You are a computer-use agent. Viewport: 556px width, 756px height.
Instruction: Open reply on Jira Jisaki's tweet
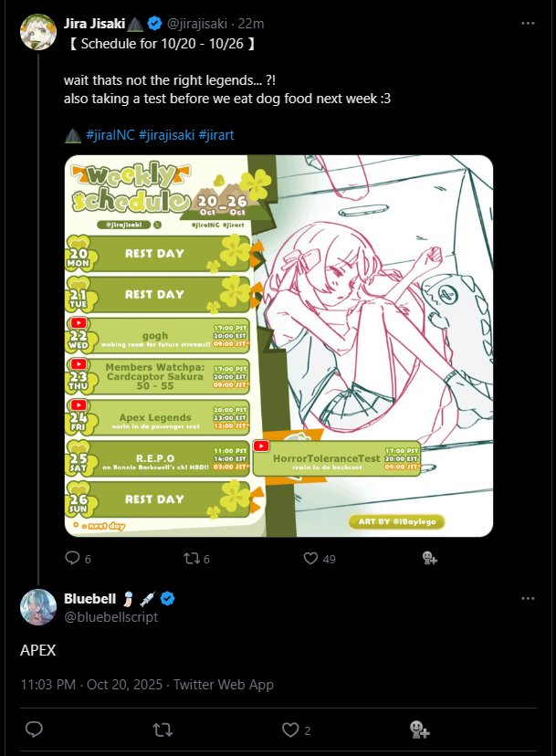[x=72, y=558]
